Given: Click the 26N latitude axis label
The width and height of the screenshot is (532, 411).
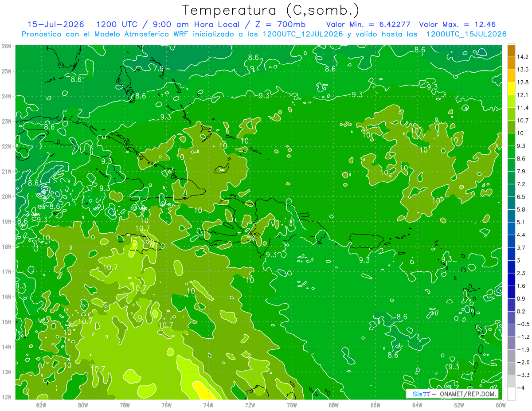Looking at the screenshot, I should click(7, 46).
